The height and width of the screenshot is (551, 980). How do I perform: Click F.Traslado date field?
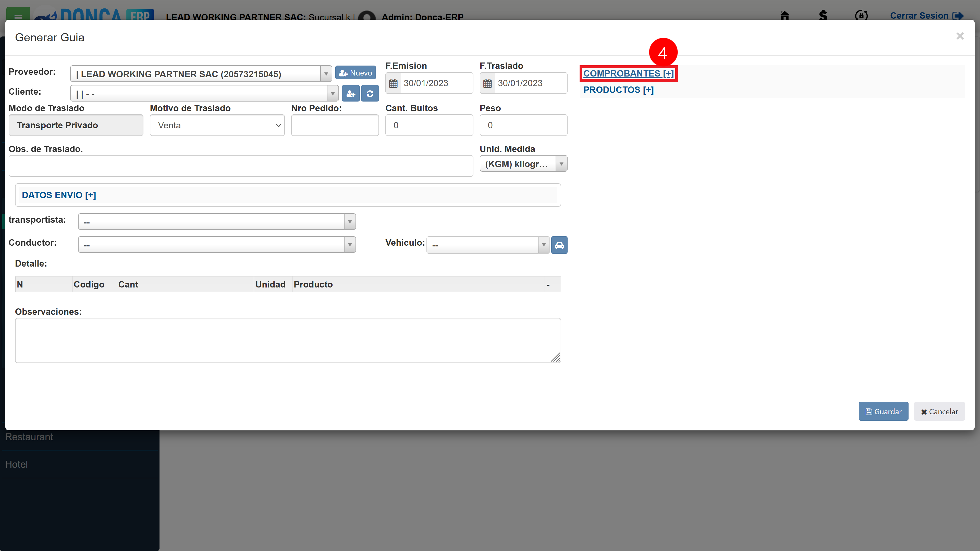point(531,83)
